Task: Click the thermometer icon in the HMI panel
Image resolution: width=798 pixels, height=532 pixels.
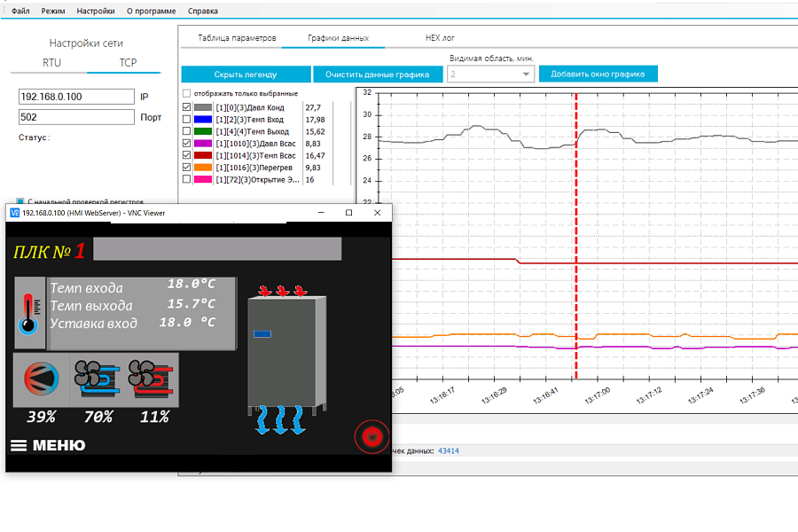Action: [29, 313]
